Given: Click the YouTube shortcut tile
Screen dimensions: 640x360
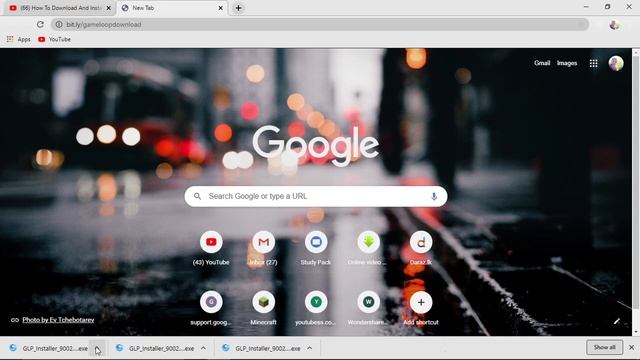Looking at the screenshot, I should 211,249.
